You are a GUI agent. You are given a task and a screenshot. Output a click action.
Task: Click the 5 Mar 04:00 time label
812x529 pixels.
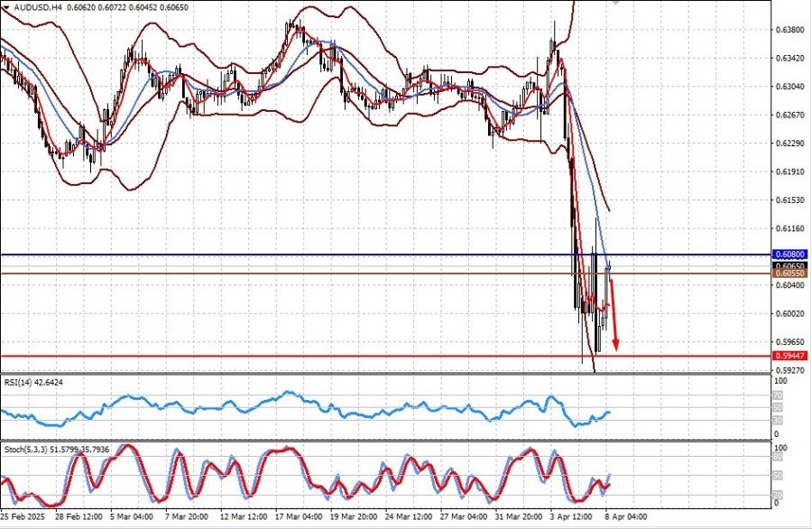tap(131, 517)
